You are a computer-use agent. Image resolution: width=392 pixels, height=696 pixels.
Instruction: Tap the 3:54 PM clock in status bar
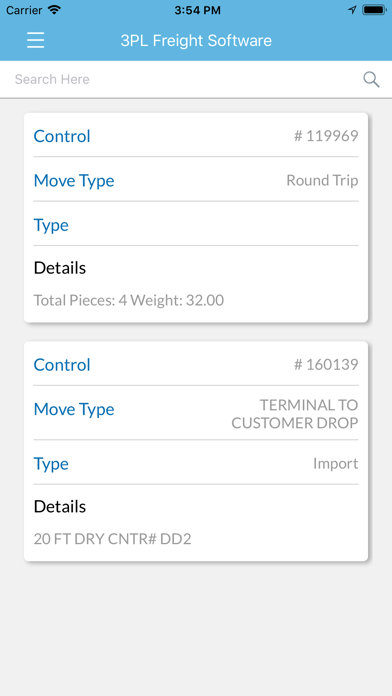click(197, 10)
